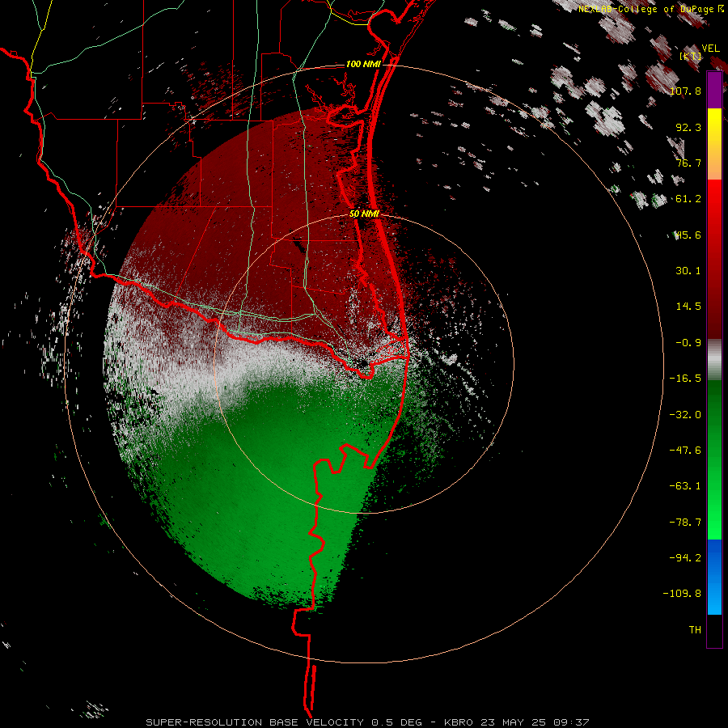Select the 92.3 legend value
728x728 pixels.
(688, 127)
